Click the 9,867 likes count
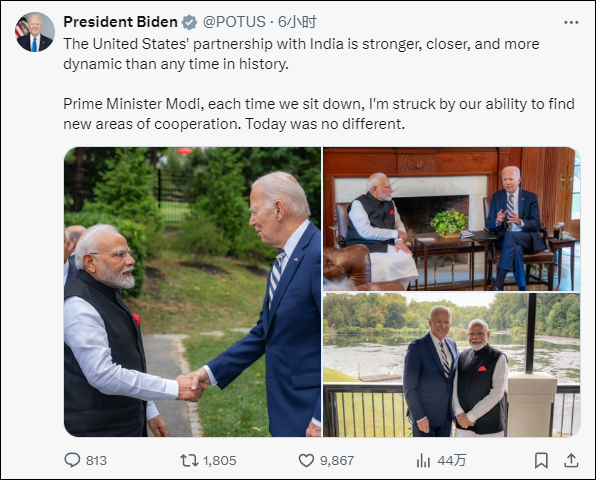This screenshot has width=596, height=480. point(337,461)
